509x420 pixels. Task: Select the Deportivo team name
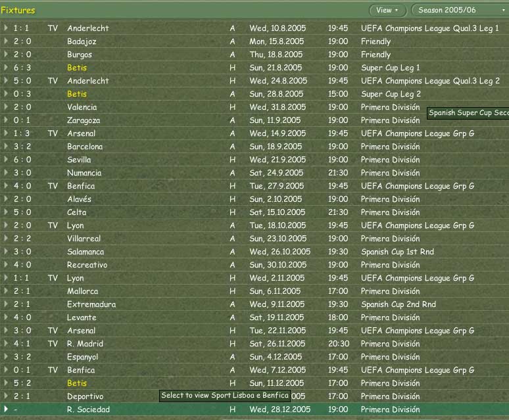[x=85, y=396]
